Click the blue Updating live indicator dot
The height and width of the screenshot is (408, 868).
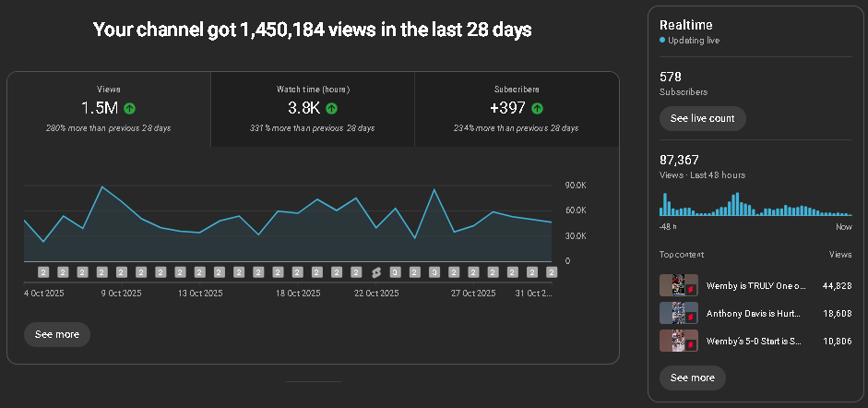662,41
